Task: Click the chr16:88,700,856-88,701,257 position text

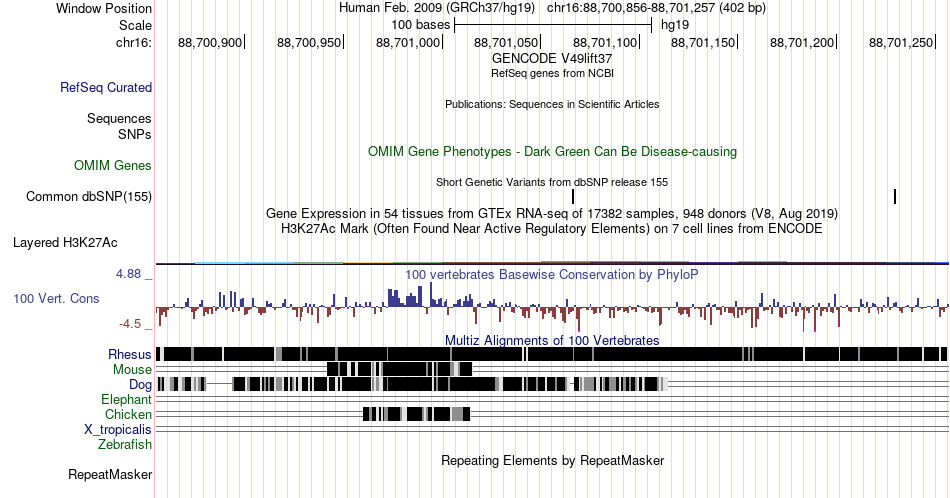Action: coord(631,8)
